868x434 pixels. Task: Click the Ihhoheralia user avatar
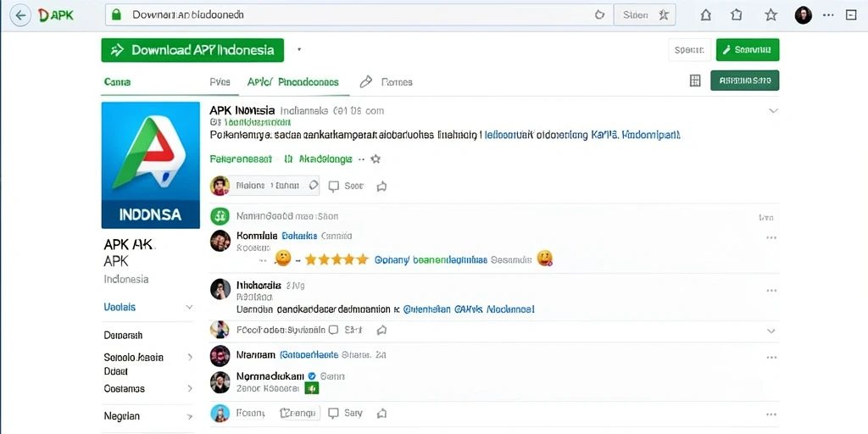[220, 289]
